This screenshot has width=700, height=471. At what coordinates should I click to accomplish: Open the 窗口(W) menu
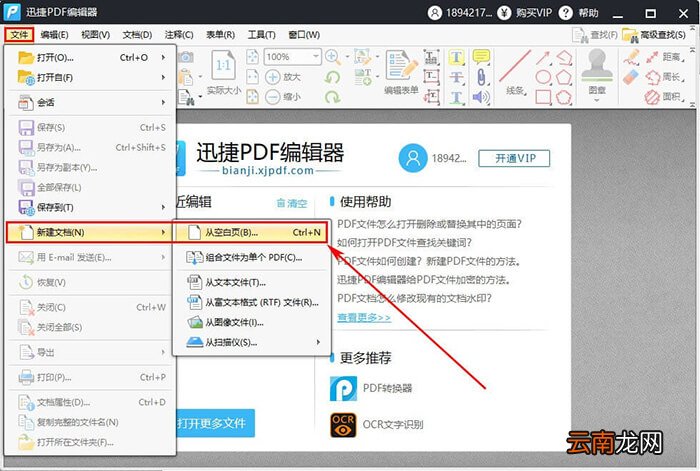pyautogui.click(x=304, y=35)
